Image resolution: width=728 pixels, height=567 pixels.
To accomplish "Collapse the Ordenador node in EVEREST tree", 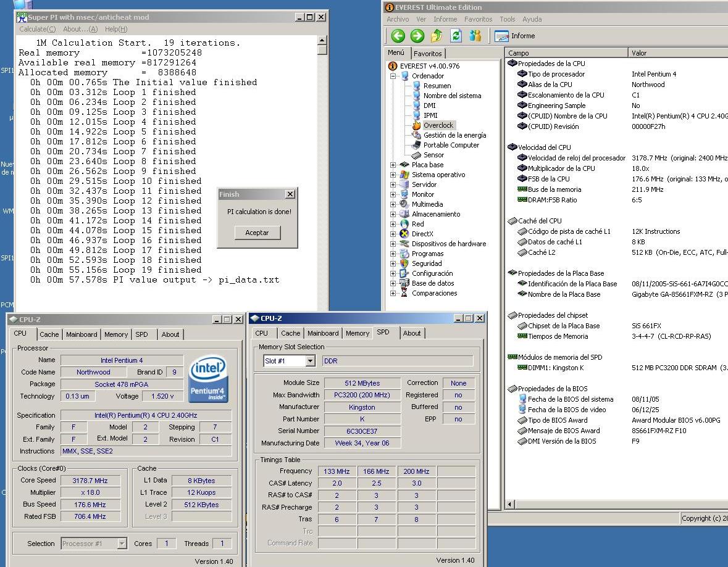I will (x=393, y=76).
